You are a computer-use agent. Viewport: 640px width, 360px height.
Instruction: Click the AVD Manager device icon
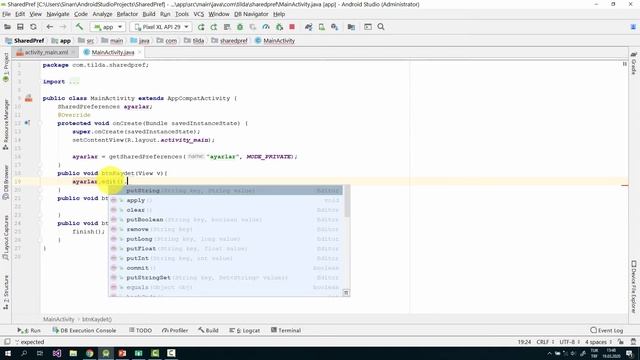coord(322,27)
